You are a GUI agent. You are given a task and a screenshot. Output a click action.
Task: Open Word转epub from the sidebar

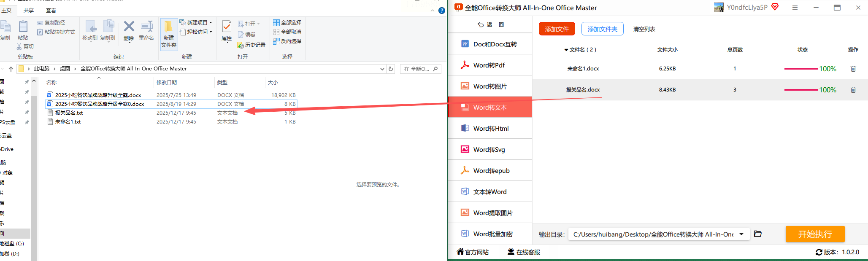coord(489,170)
